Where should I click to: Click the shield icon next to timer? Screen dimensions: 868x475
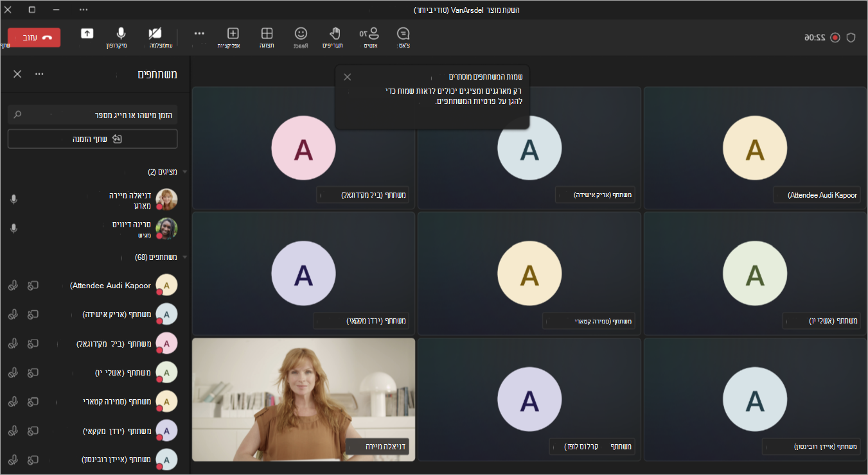click(851, 38)
